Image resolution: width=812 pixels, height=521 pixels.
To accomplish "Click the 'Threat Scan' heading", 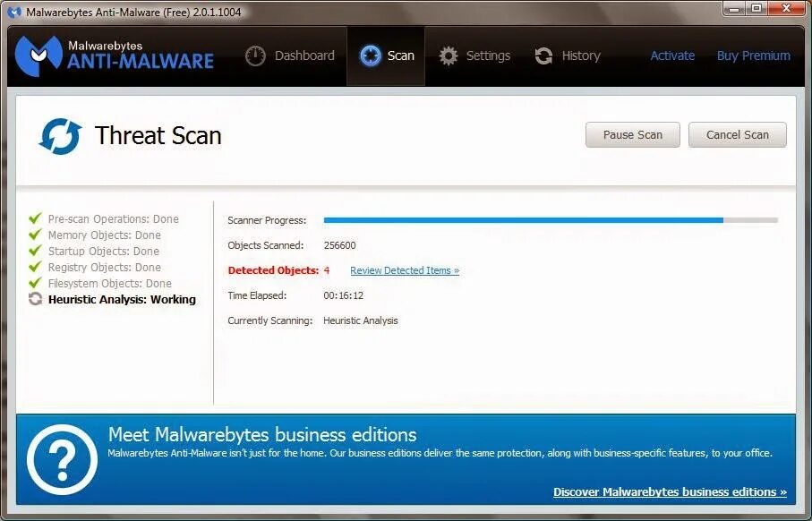I will point(158,136).
